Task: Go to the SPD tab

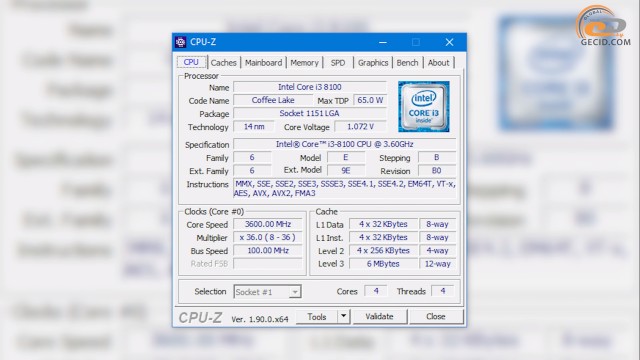Action: pyautogui.click(x=338, y=63)
